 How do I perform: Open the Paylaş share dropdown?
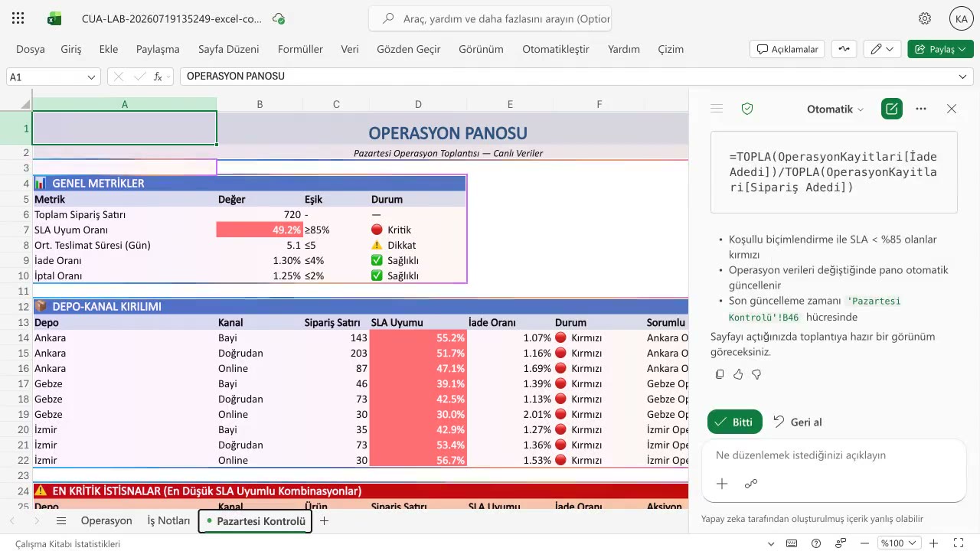point(940,49)
